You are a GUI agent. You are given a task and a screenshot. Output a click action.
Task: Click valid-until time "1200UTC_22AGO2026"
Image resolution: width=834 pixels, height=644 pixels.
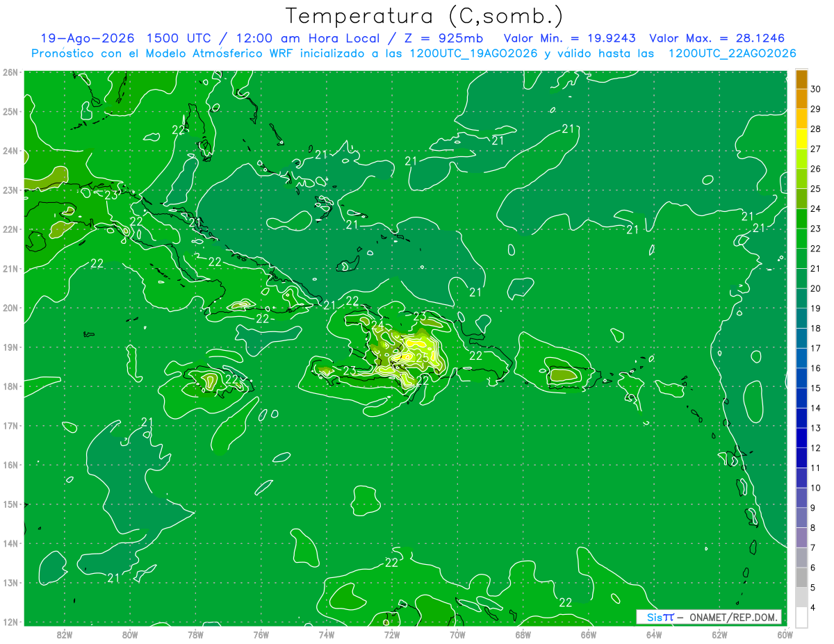point(732,53)
